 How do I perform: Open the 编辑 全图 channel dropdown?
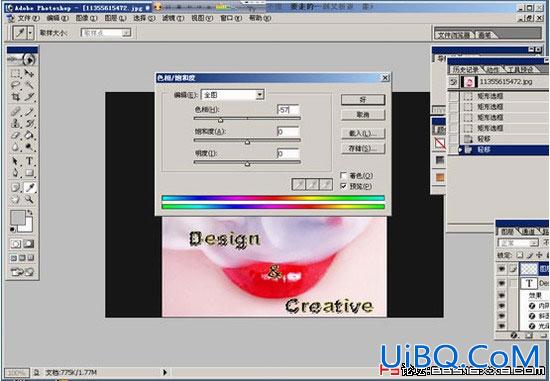tap(233, 95)
